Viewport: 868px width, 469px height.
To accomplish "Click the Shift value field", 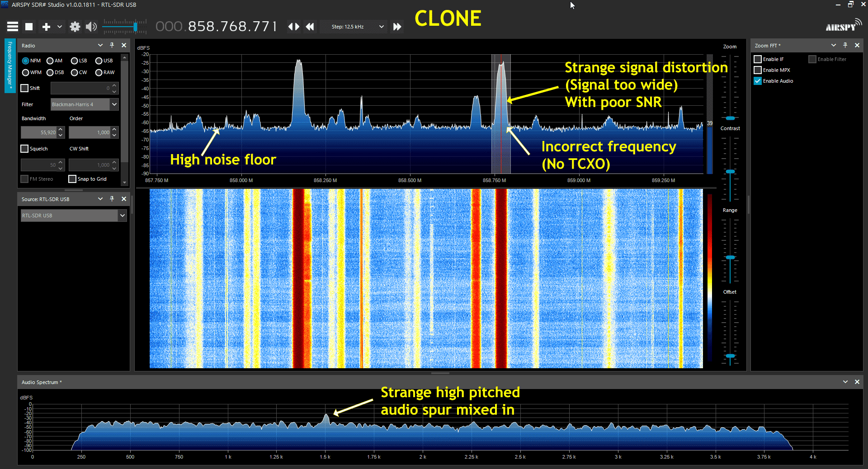I will click(80, 88).
